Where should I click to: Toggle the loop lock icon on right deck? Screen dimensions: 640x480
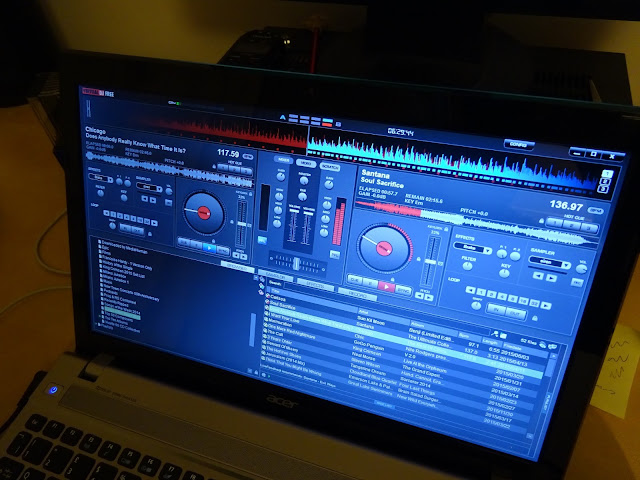[x=535, y=318]
